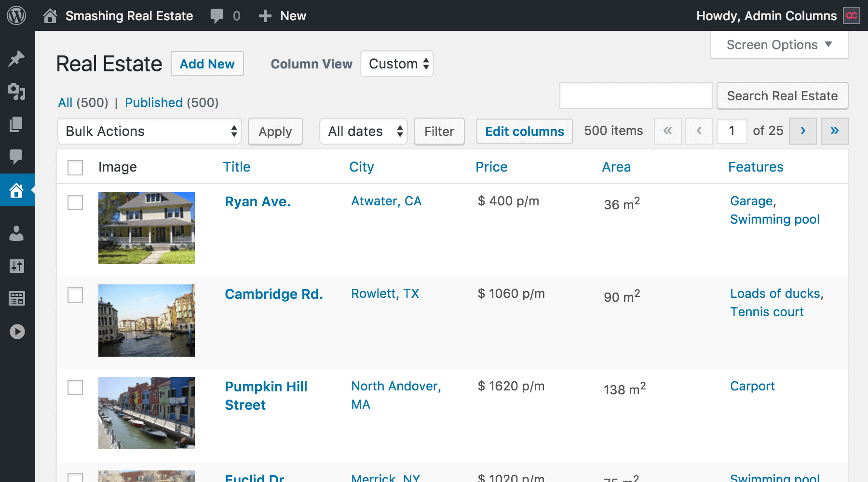The width and height of the screenshot is (868, 482).
Task: Open the All dates dropdown
Action: click(x=363, y=131)
